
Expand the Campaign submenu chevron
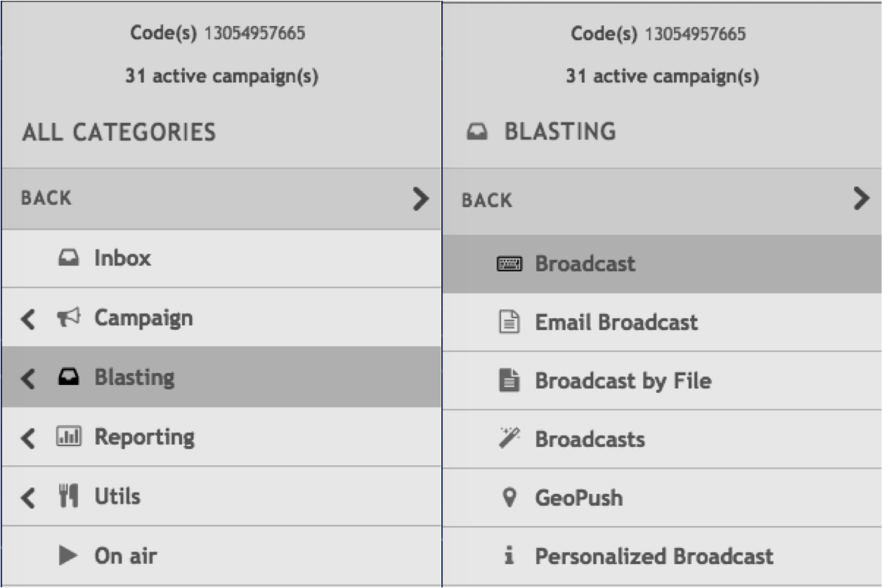(x=27, y=318)
